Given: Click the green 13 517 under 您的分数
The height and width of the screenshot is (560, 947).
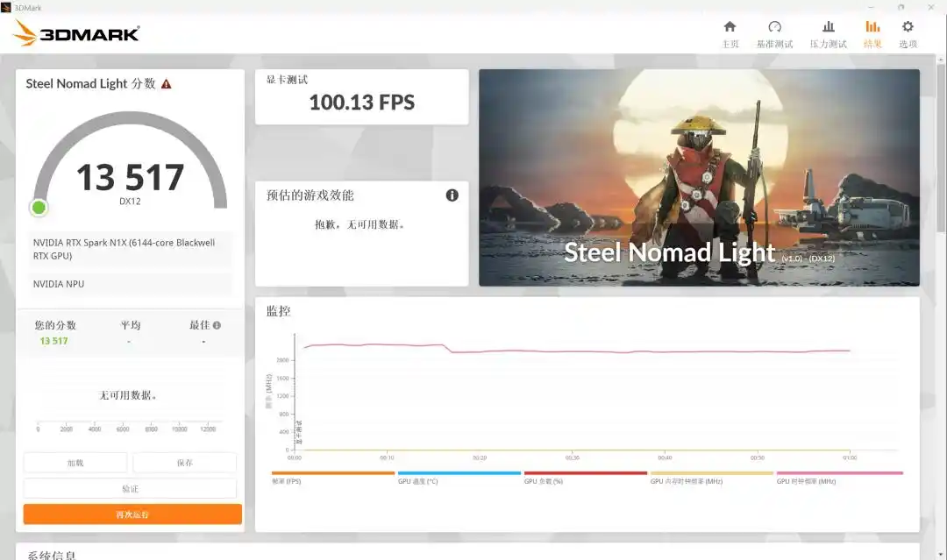Looking at the screenshot, I should pyautogui.click(x=53, y=341).
